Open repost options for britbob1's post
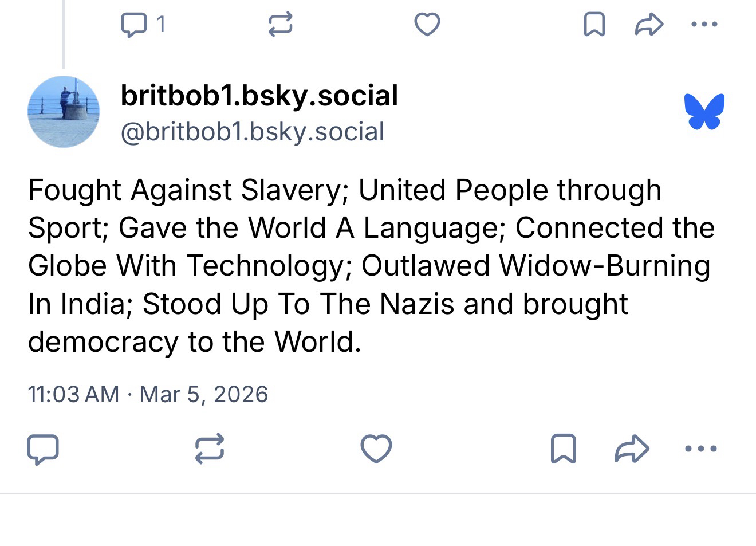This screenshot has width=756, height=546. tap(209, 449)
